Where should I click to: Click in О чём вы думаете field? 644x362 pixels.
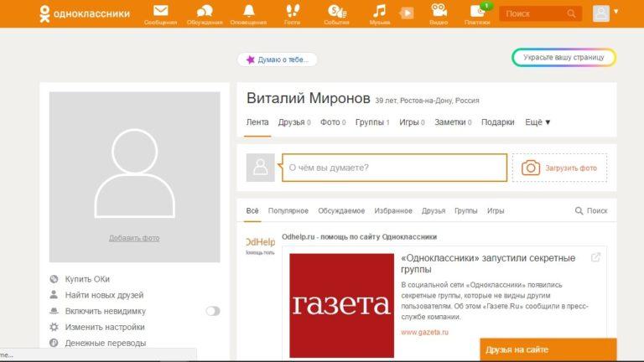tap(394, 168)
